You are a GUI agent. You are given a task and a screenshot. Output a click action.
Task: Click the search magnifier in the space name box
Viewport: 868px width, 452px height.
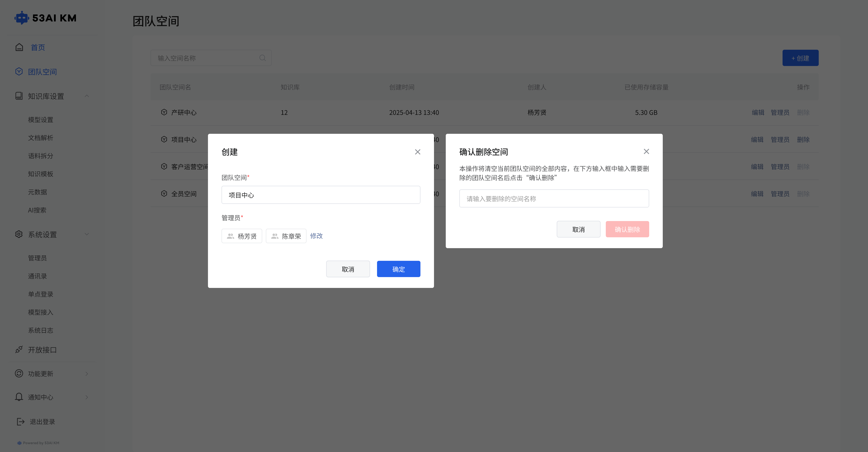coord(263,58)
